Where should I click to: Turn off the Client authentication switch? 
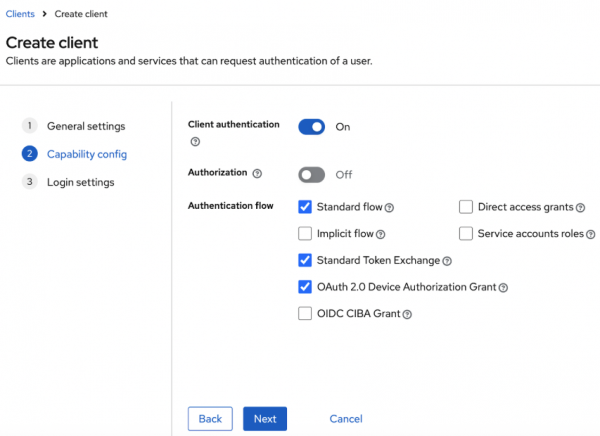tap(311, 127)
